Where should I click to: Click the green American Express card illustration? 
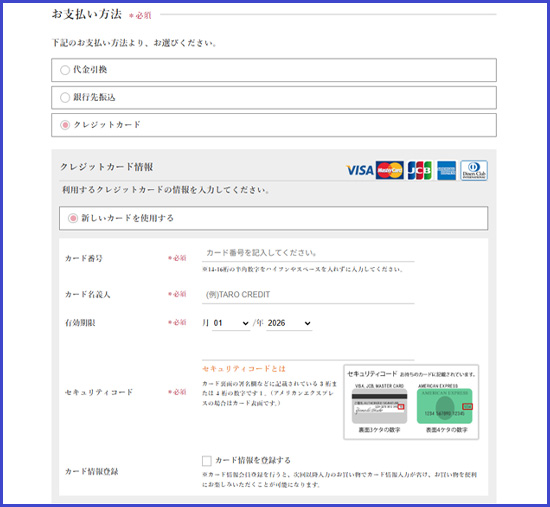pyautogui.click(x=445, y=406)
